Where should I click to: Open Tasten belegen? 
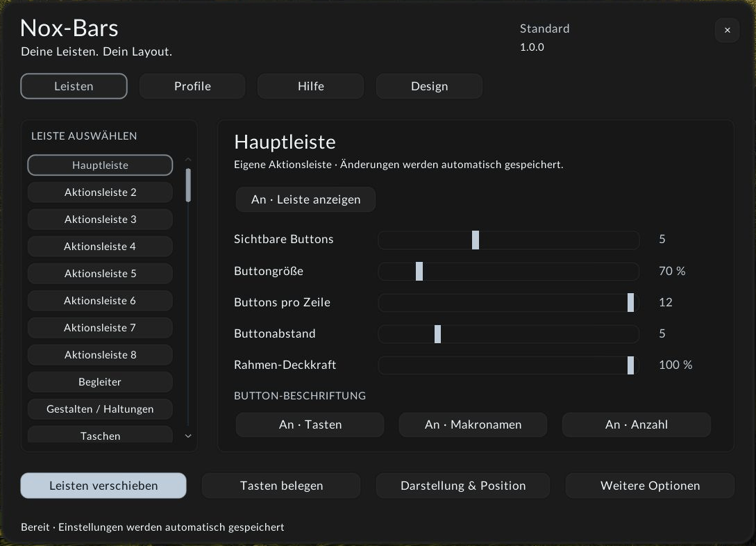(281, 486)
